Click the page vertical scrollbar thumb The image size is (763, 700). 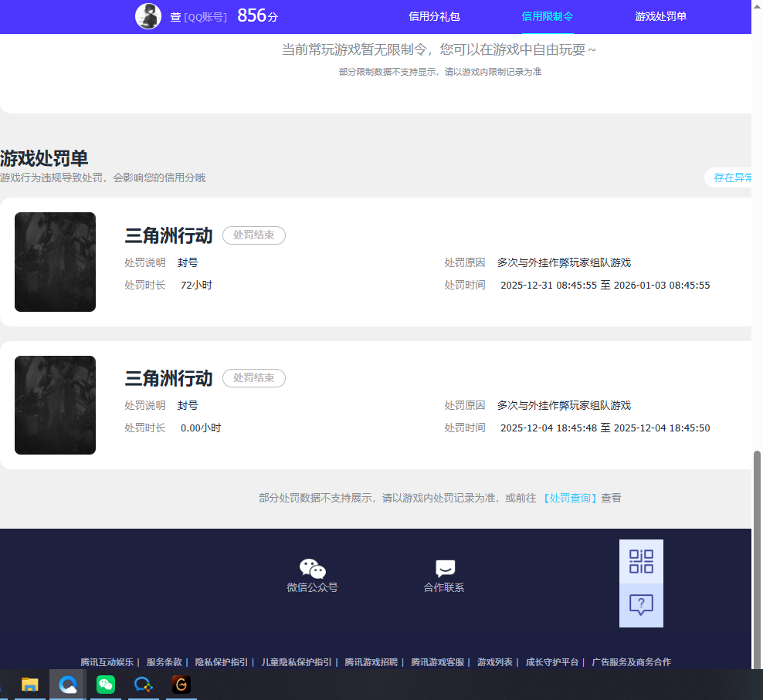(x=757, y=560)
